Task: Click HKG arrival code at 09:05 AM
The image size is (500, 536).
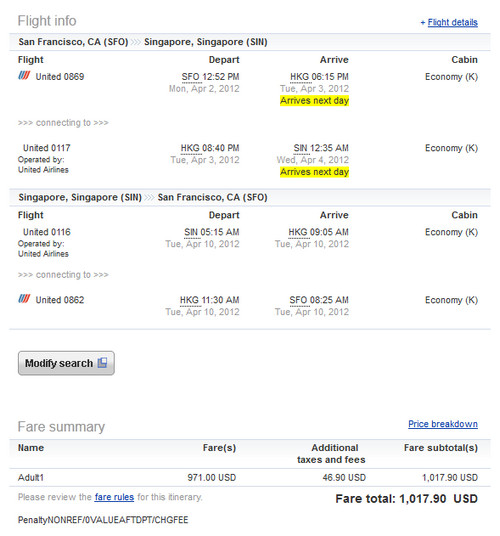Action: pos(298,232)
